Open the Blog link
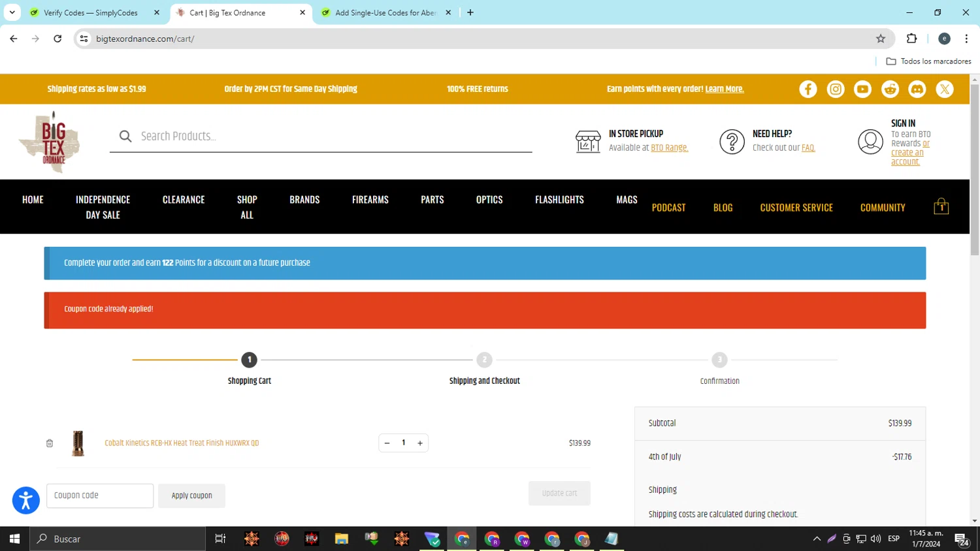 (723, 208)
